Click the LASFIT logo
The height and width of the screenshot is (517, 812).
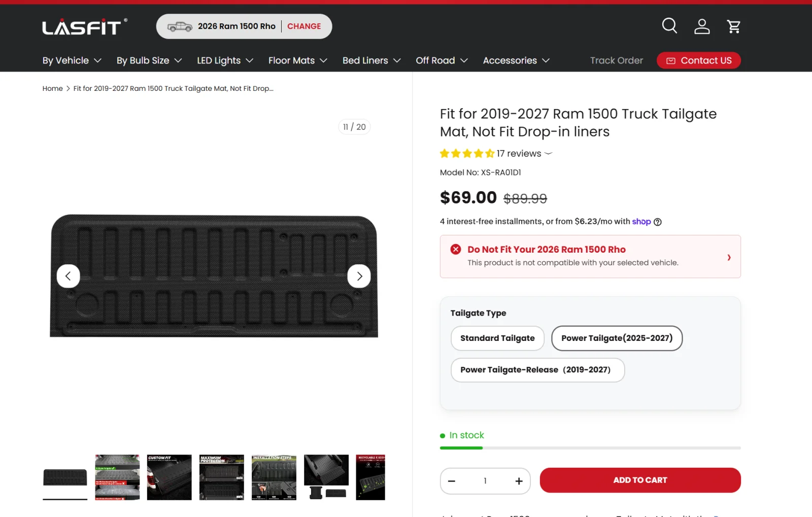point(85,27)
